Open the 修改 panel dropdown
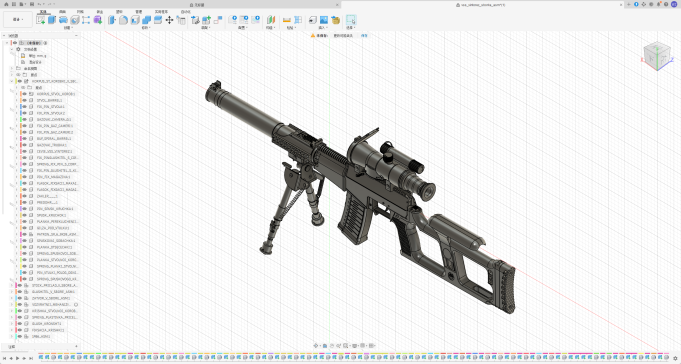 pyautogui.click(x=145, y=28)
